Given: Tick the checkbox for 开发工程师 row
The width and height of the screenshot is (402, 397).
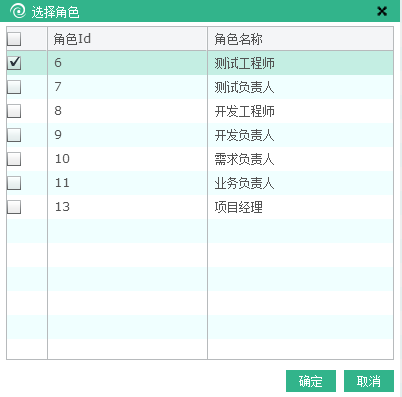Looking at the screenshot, I should coord(14,111).
